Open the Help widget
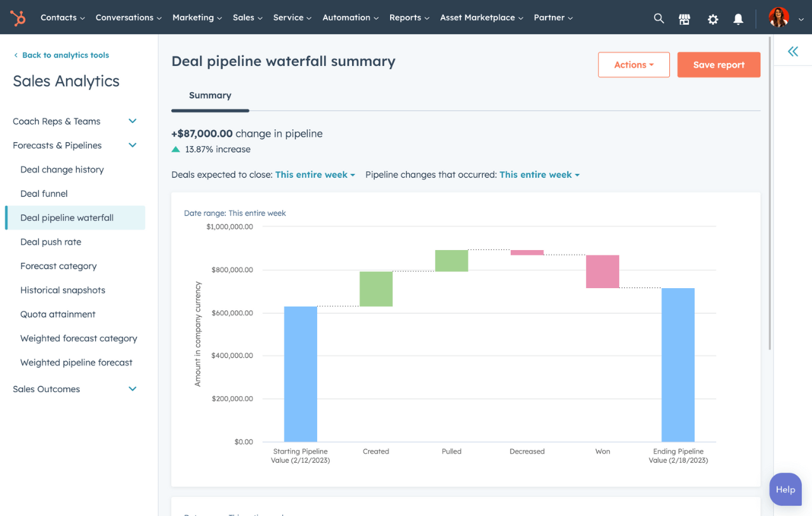This screenshot has width=812, height=516. (x=785, y=489)
